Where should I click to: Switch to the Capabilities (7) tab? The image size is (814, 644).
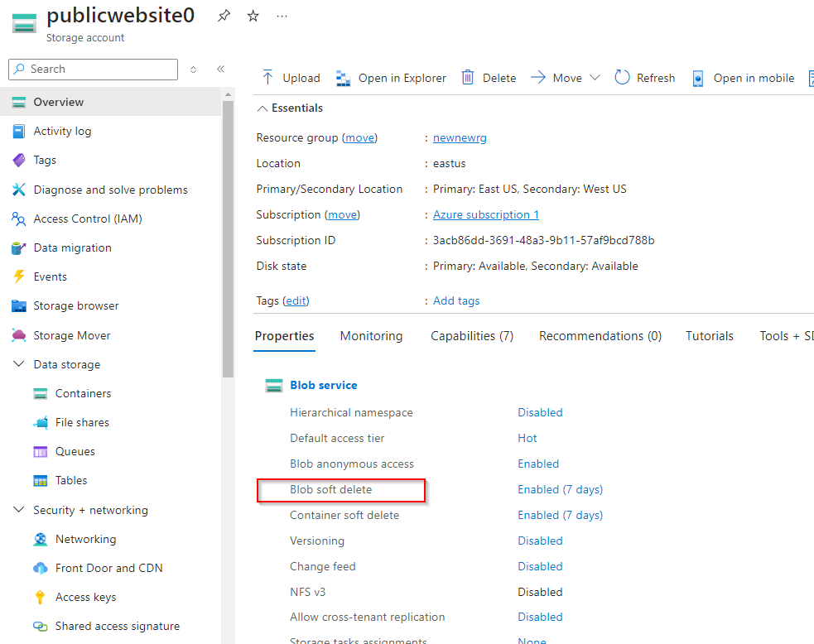click(472, 336)
